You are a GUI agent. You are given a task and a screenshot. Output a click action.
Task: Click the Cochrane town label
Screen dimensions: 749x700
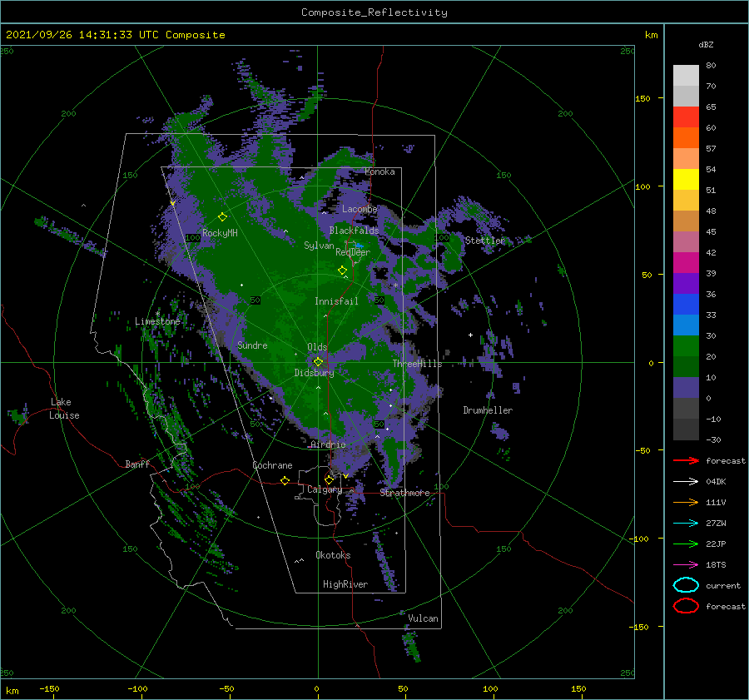click(x=272, y=465)
